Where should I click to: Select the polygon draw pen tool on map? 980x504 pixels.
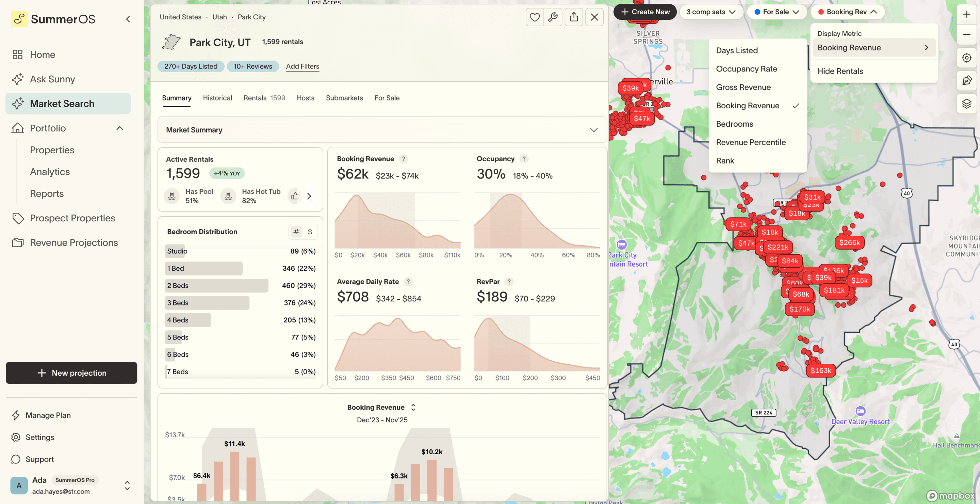[966, 80]
